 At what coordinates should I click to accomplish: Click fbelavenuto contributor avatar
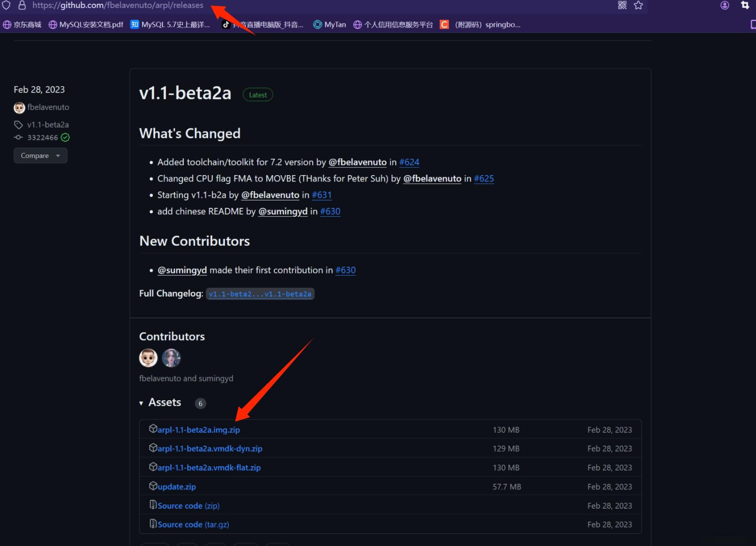pyautogui.click(x=148, y=358)
